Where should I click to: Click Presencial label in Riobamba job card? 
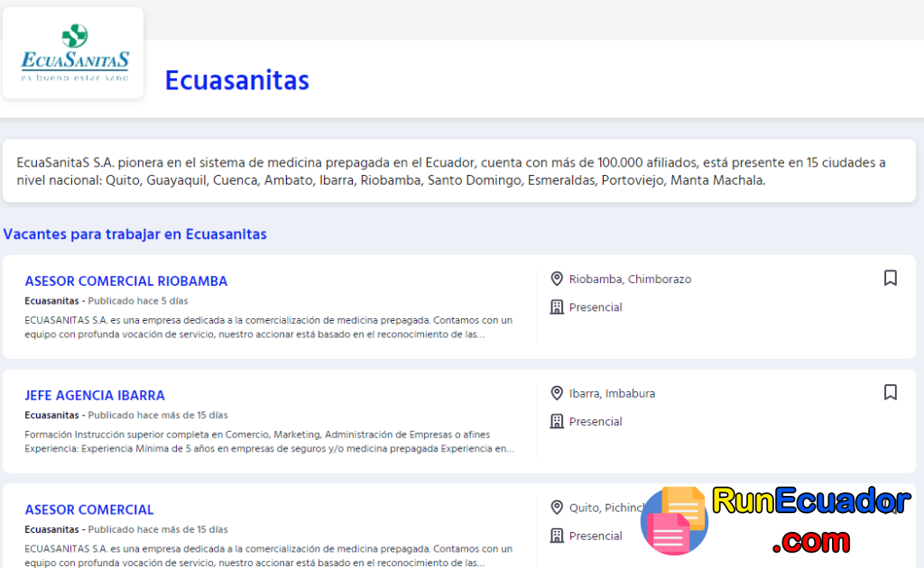coord(596,307)
